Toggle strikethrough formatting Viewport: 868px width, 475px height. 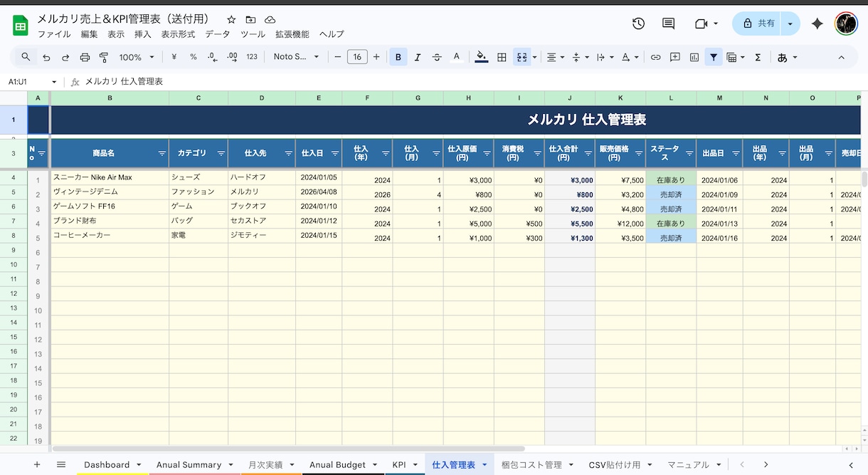[437, 57]
